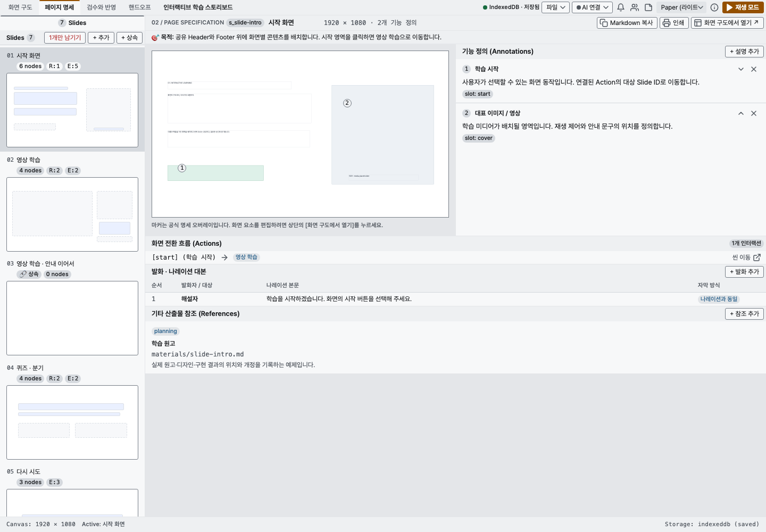Open the 나레이션과 동일 subtitle option
The image size is (766, 532).
tap(719, 300)
